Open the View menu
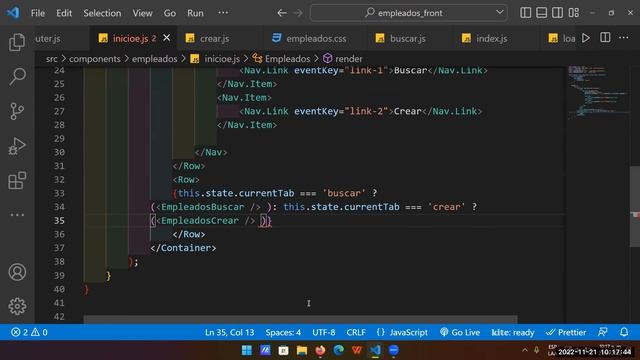The height and width of the screenshot is (360, 640). click(142, 13)
